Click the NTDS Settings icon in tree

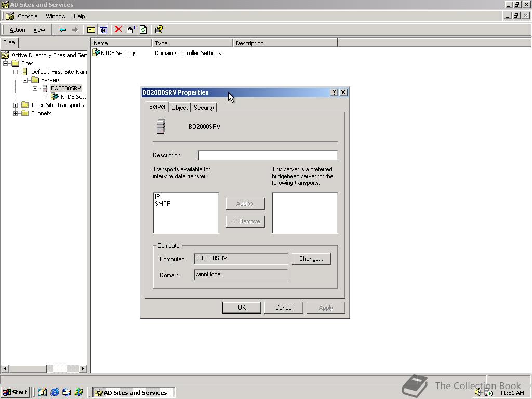click(x=55, y=97)
